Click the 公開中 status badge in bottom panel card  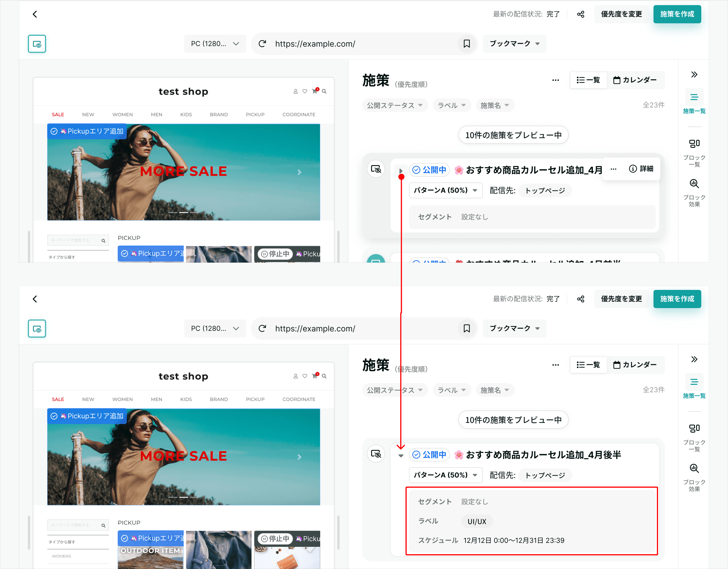429,455
